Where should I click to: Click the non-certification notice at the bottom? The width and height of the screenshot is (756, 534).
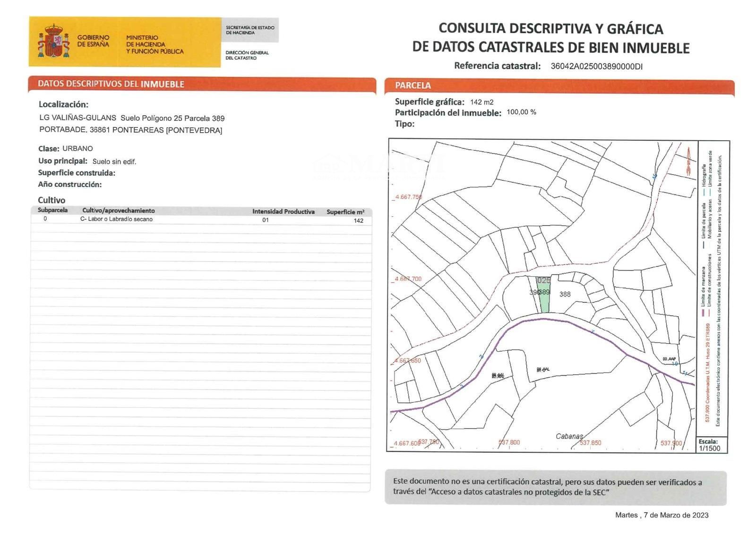(556, 487)
